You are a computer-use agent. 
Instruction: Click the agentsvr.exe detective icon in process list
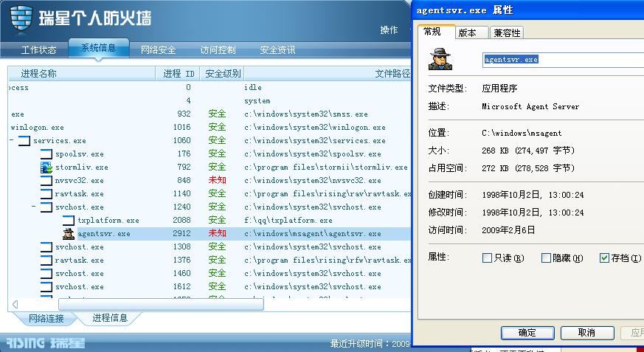point(69,234)
